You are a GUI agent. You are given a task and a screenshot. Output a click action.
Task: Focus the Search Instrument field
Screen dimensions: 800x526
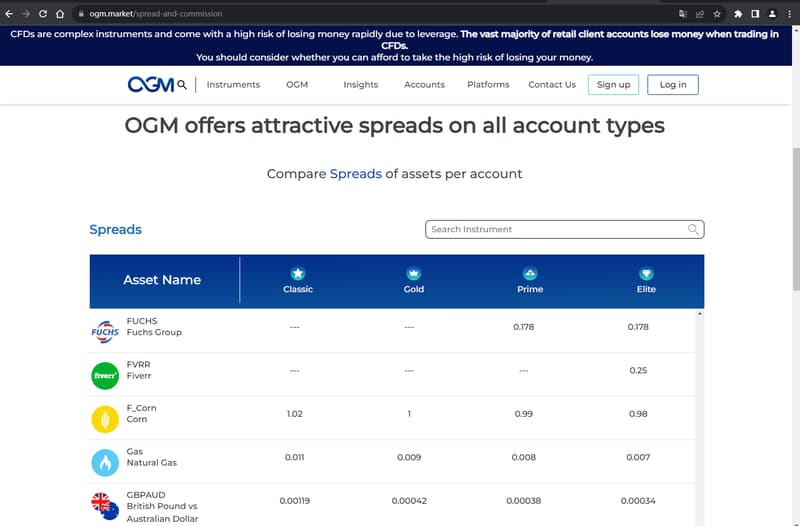pos(565,230)
